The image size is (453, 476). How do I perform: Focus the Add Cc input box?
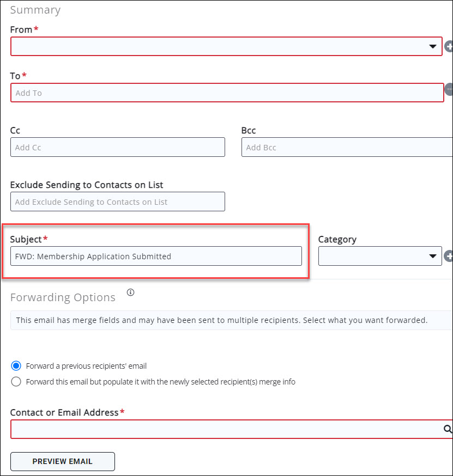point(117,147)
